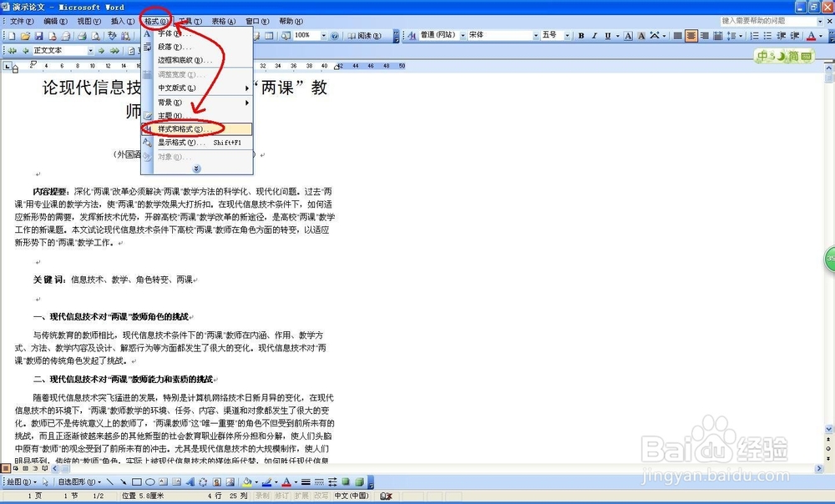Toggle bold formatting in the toolbar
This screenshot has height=504, width=835.
coord(579,36)
